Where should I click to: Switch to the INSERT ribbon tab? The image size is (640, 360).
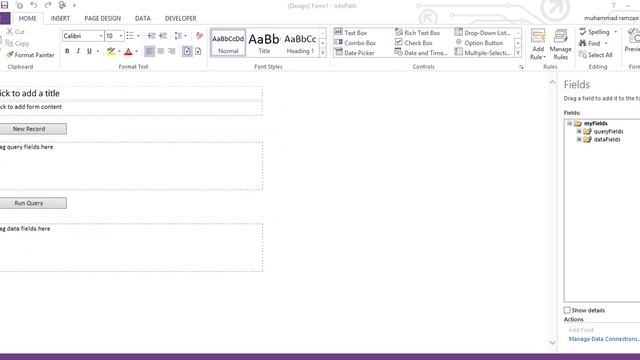[60, 18]
